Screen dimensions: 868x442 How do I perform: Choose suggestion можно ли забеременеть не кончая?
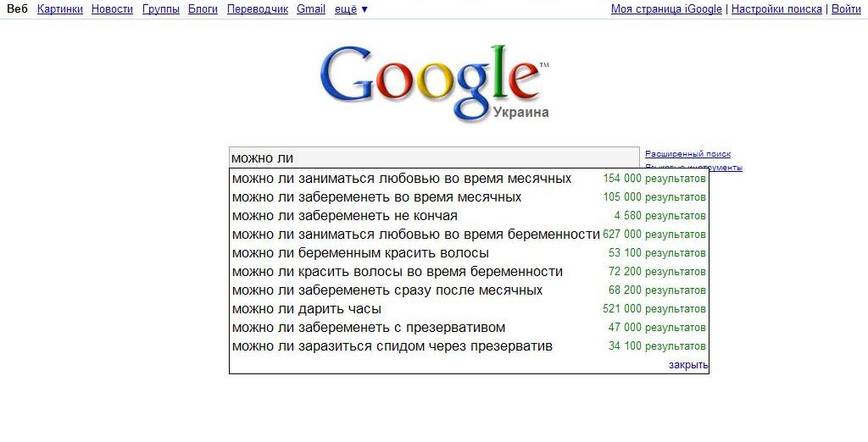(344, 216)
